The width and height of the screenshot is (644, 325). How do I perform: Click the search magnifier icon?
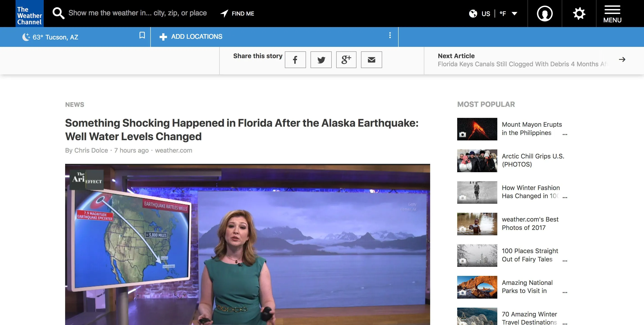[x=58, y=13]
